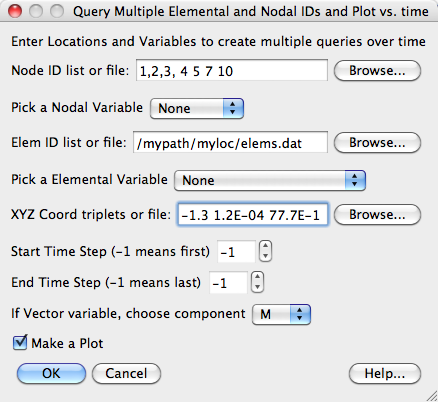Uncheck the Make a Plot checkbox
The height and width of the screenshot is (402, 438).
[x=20, y=343]
